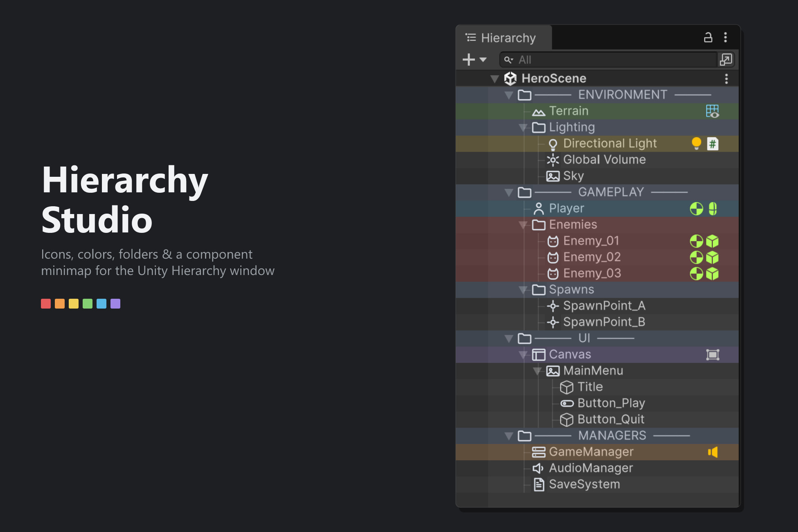This screenshot has width=798, height=532.
Task: Click the SpawnPoint_A target icon
Action: tap(553, 306)
